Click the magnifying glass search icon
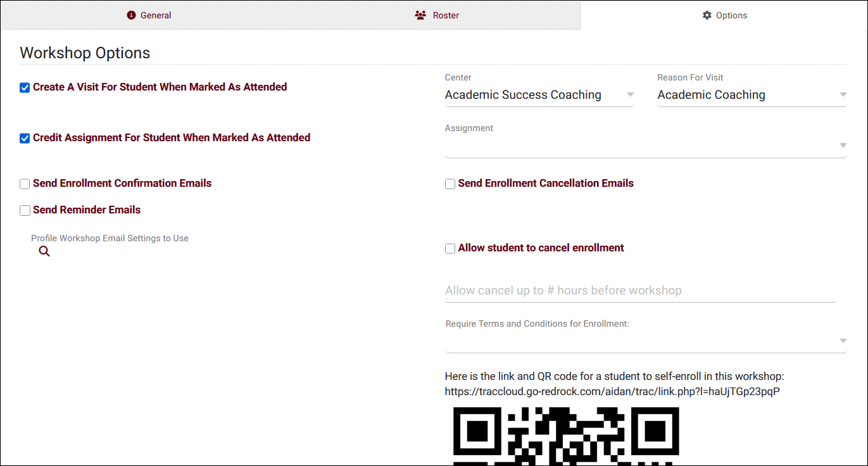This screenshot has width=868, height=466. (44, 251)
